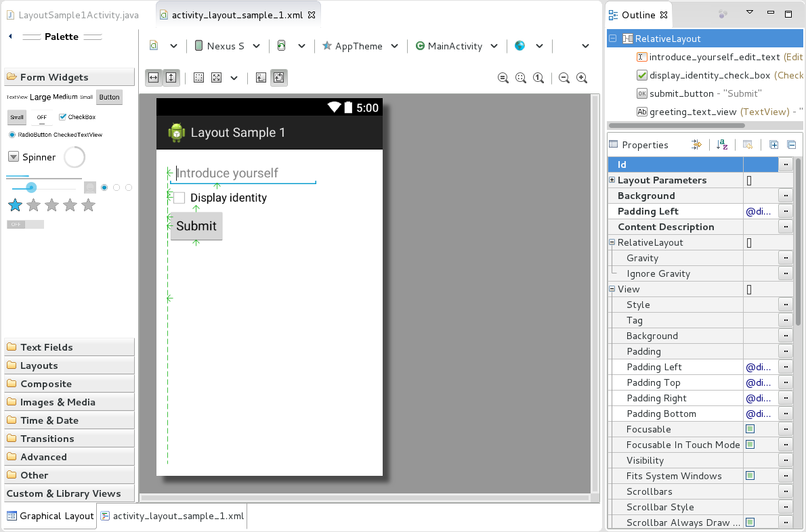806x532 pixels.
Task: Click the Outline view menu triangle
Action: [750, 12]
